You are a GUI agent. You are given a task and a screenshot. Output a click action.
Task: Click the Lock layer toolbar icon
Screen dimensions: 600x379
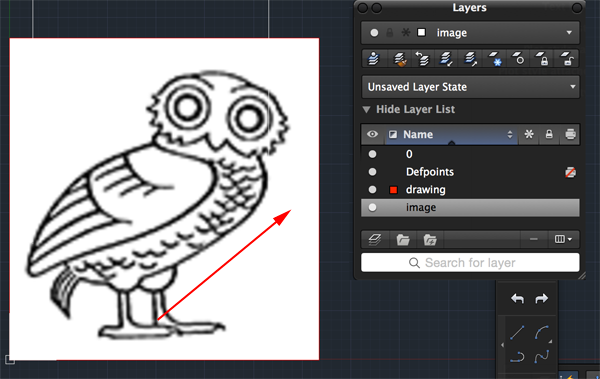coord(543,59)
